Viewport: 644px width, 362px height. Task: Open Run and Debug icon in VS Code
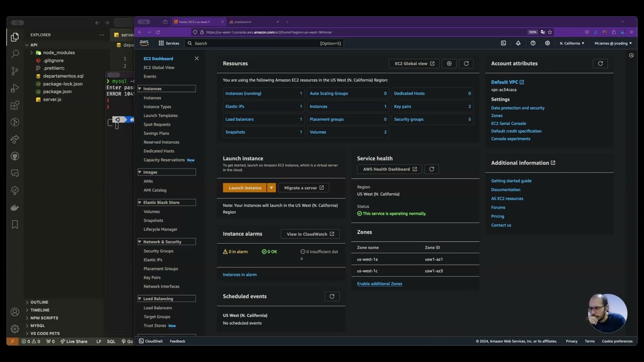[15, 88]
